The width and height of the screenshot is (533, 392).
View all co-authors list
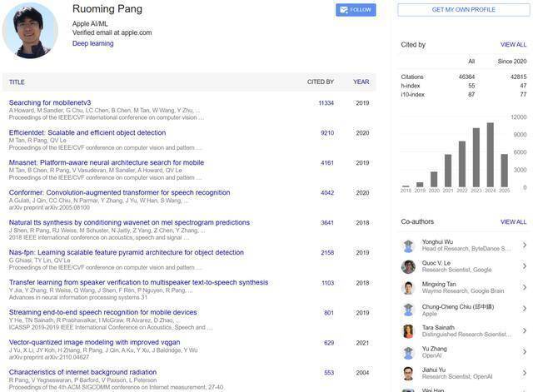(513, 222)
